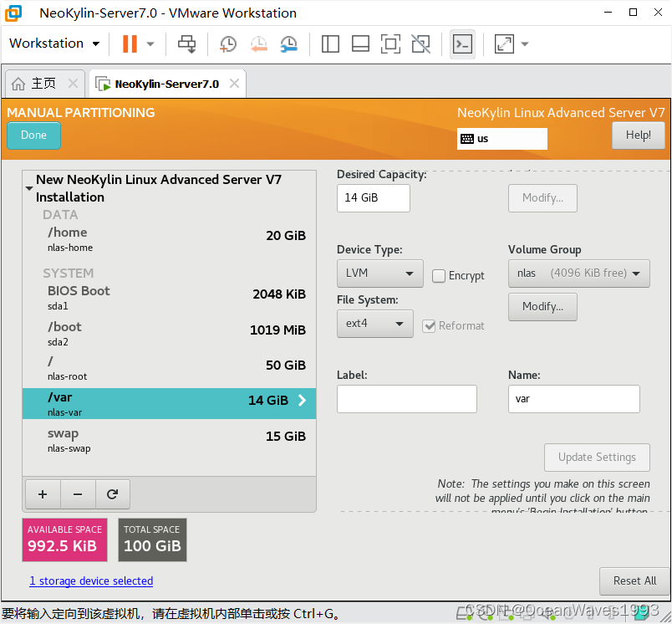Enter full screen mode
The height and width of the screenshot is (624, 672).
tap(390, 43)
